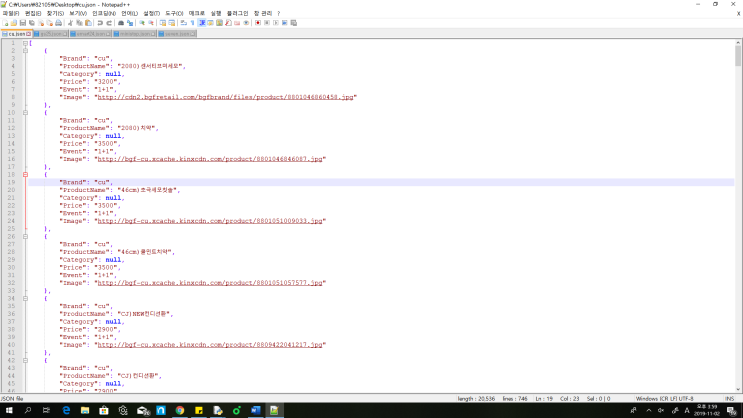Toggle synchronize vertical scrolling
743x418 pixels.
click(163, 23)
